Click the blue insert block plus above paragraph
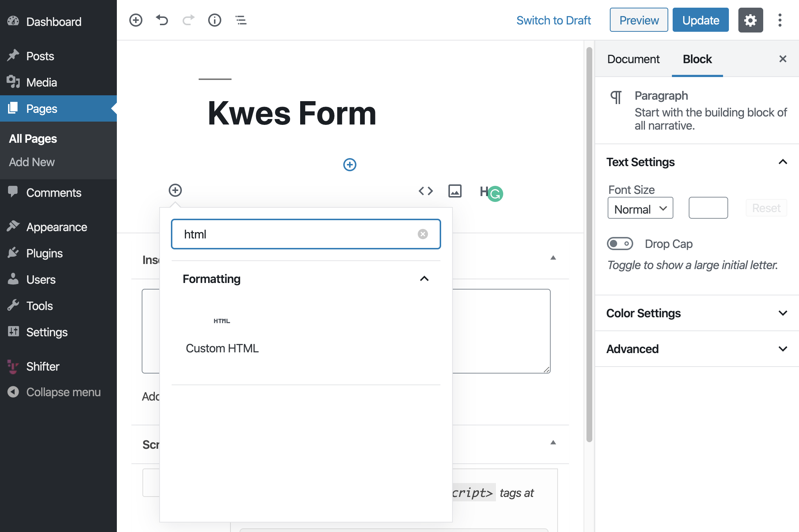 pyautogui.click(x=350, y=165)
